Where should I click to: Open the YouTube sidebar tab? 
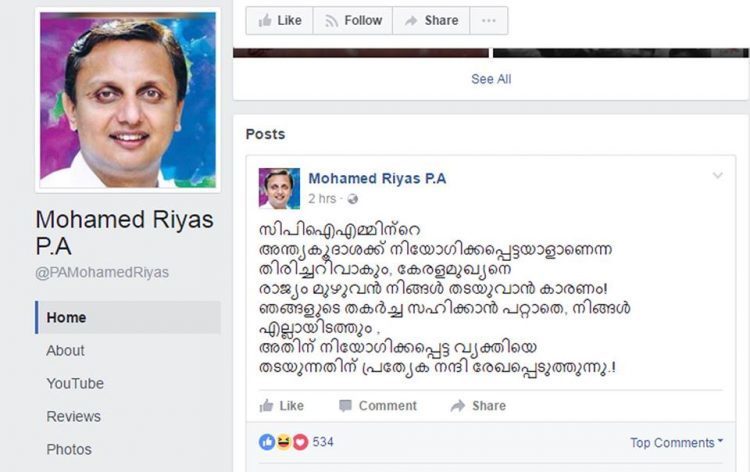click(75, 384)
